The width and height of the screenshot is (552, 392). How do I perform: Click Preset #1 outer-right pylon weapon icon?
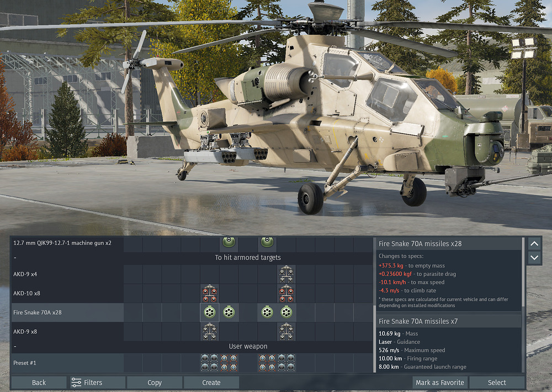[286, 363]
